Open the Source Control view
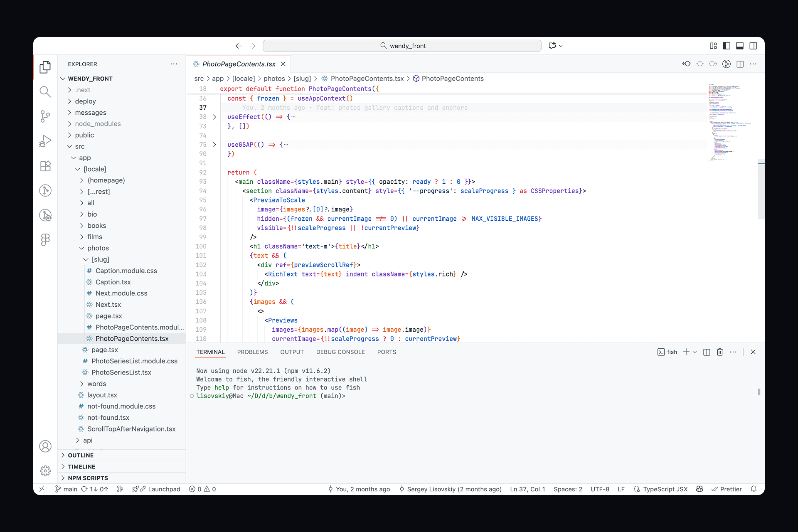 pyautogui.click(x=45, y=116)
